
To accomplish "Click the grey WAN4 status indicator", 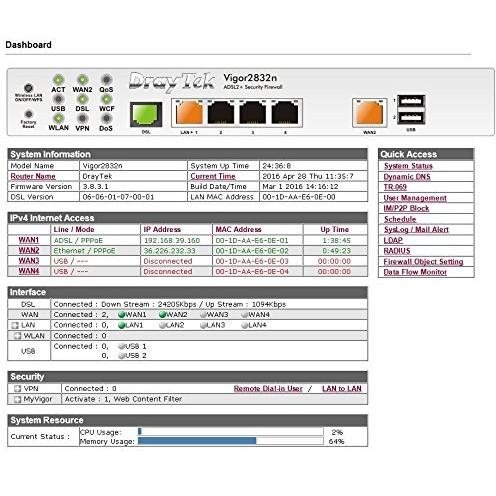I will (245, 314).
